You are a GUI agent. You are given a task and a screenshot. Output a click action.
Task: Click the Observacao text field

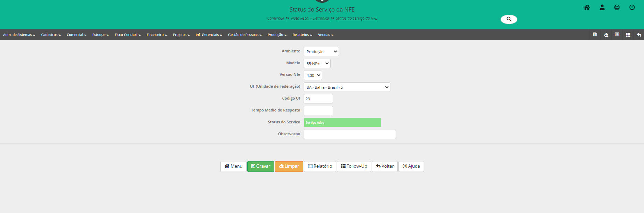[349, 135]
